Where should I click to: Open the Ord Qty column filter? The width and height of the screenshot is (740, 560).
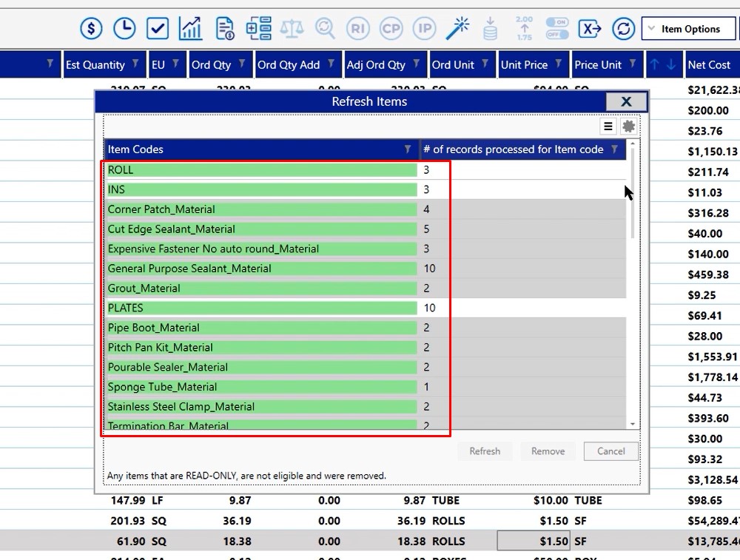coord(243,64)
